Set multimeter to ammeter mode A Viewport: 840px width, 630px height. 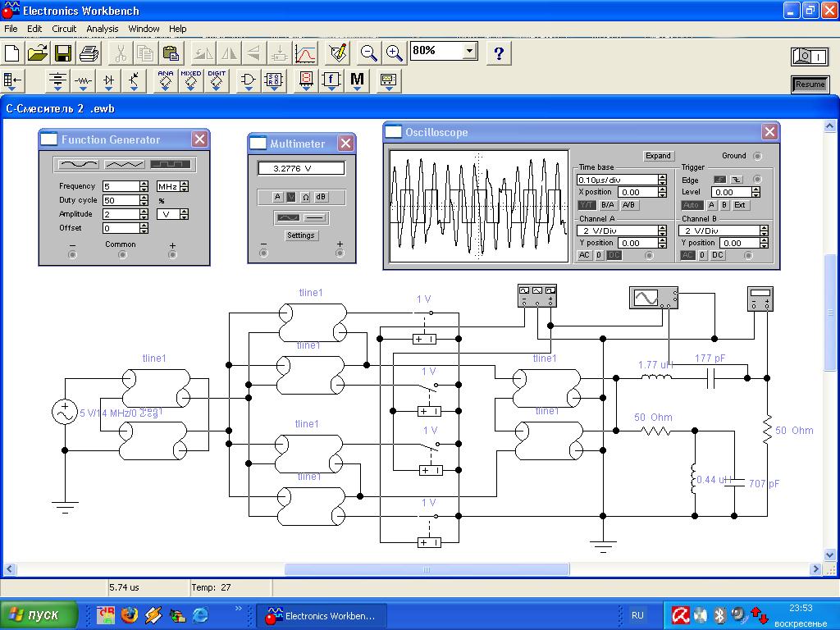pos(277,197)
